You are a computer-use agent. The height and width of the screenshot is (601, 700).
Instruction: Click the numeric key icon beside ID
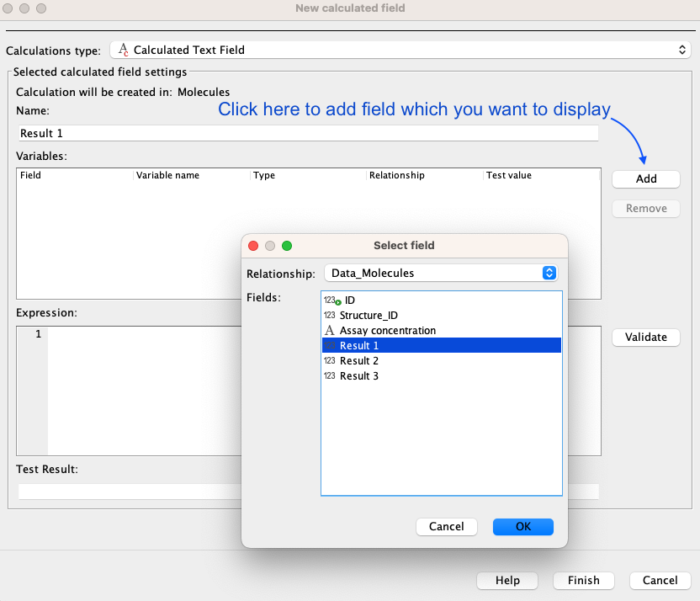(331, 300)
